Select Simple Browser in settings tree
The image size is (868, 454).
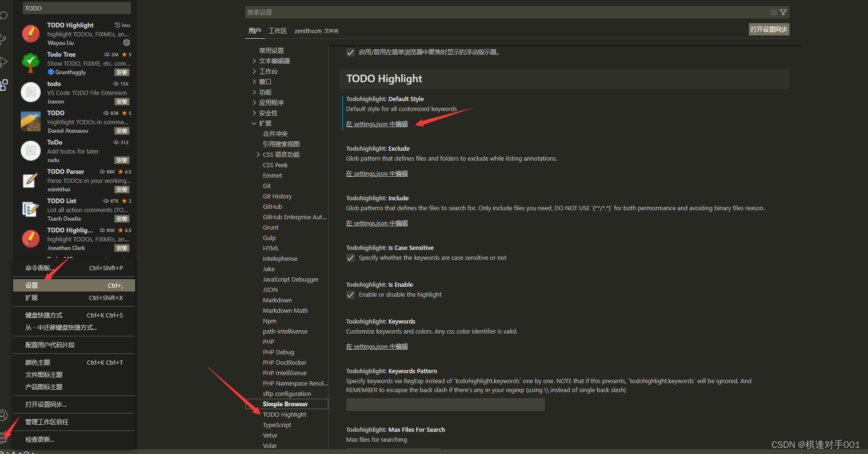click(285, 404)
